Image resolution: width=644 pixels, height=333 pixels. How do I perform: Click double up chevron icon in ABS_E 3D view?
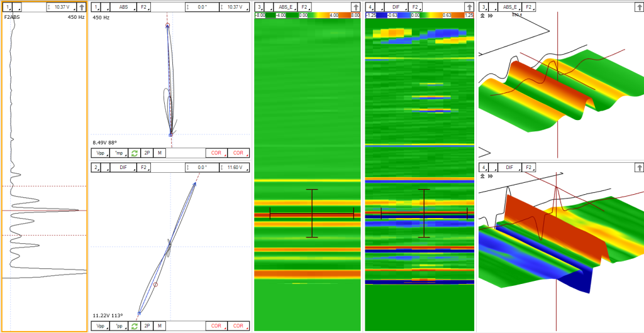coord(482,16)
